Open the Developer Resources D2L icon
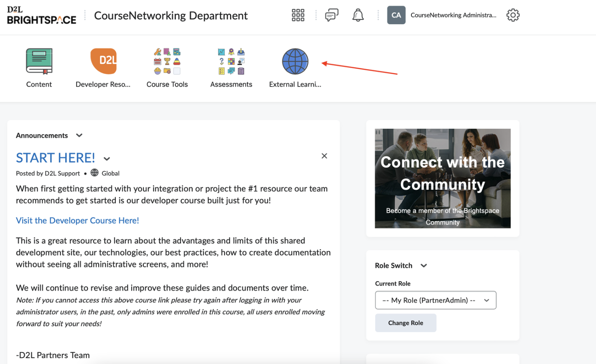 (x=103, y=61)
